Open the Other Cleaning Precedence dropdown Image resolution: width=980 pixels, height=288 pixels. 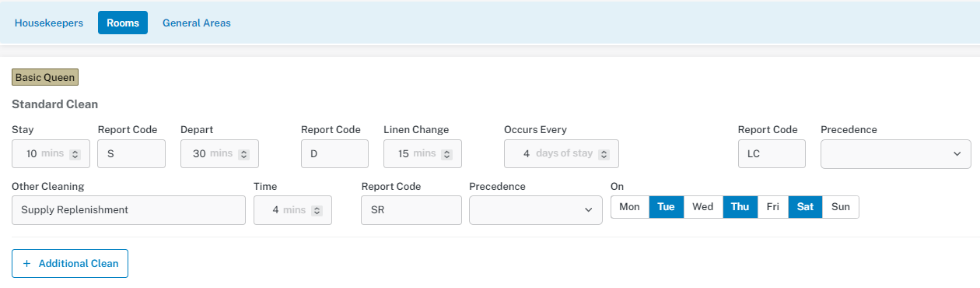click(x=536, y=210)
